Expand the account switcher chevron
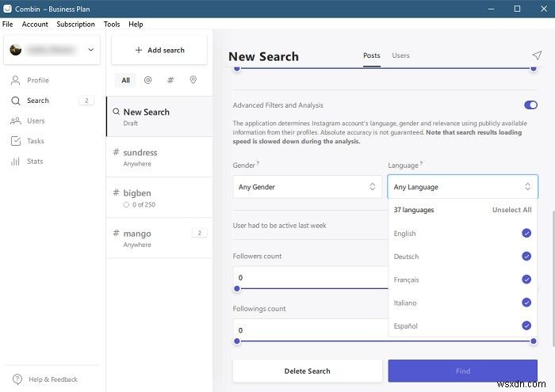The width and height of the screenshot is (555, 392). pyautogui.click(x=91, y=49)
